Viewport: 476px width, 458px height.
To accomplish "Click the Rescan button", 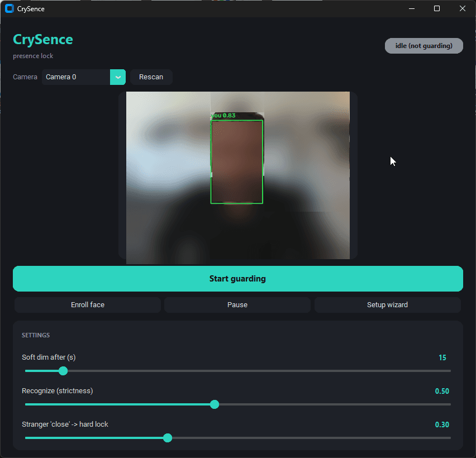I will [x=151, y=77].
